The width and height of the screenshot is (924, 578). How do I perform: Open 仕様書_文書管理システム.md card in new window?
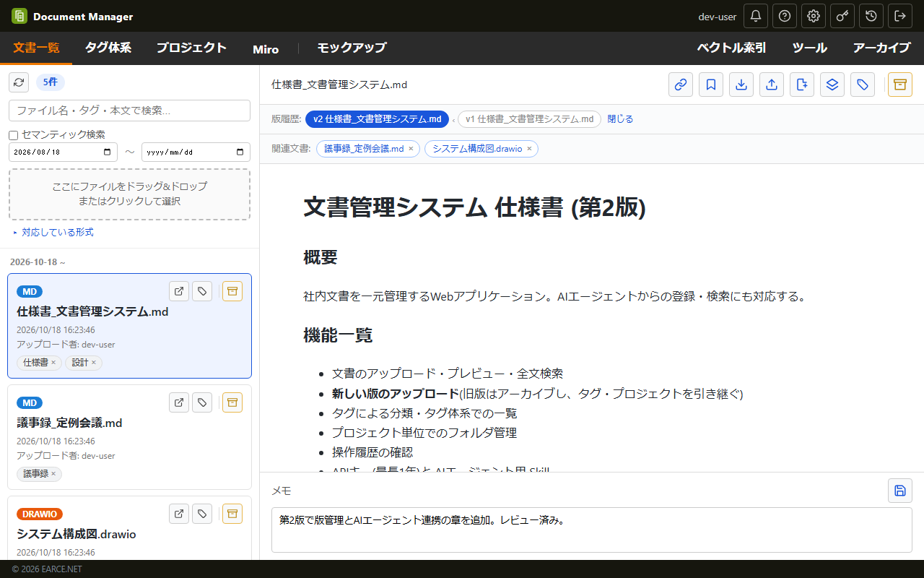(179, 291)
